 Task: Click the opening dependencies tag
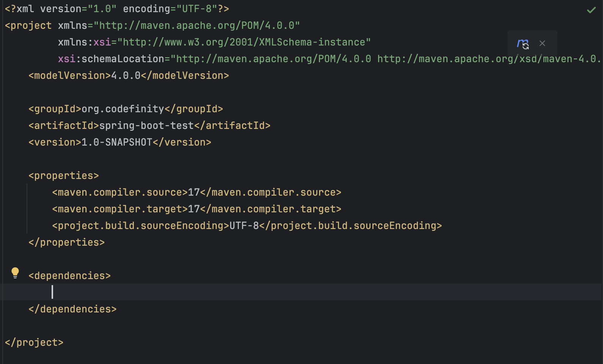(70, 276)
